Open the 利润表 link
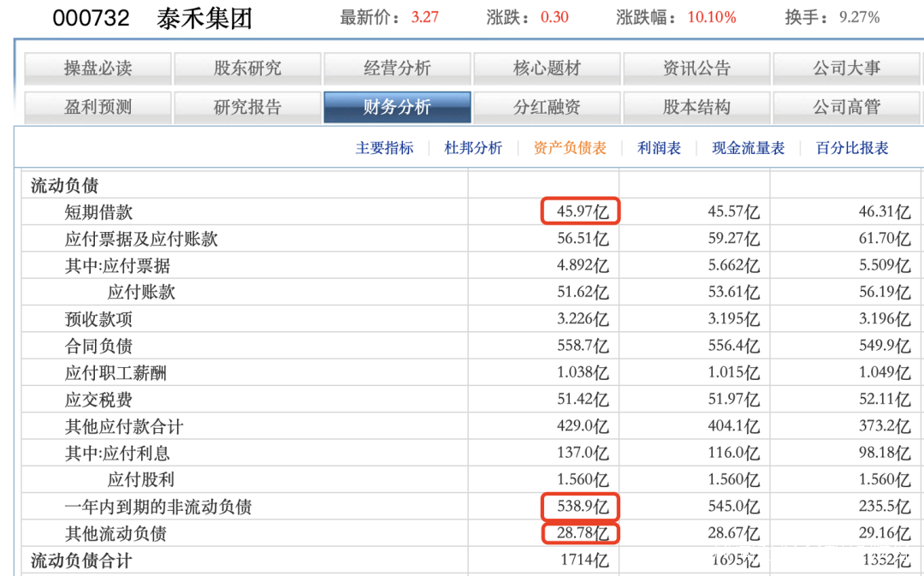 (659, 148)
